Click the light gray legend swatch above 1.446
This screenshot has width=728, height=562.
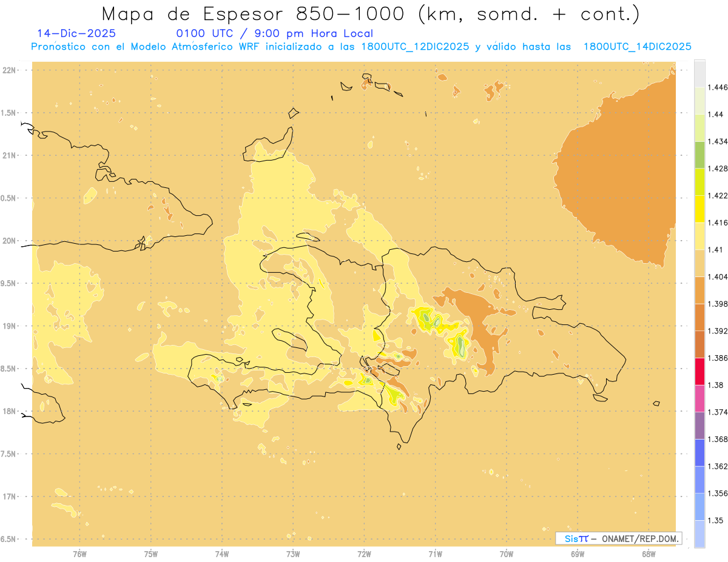pos(699,73)
